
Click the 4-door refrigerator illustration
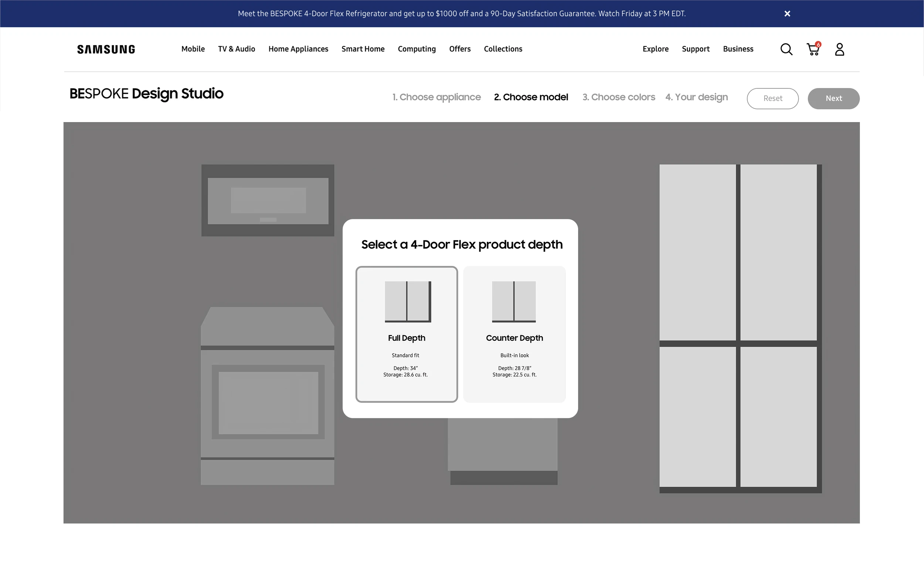[740, 328]
